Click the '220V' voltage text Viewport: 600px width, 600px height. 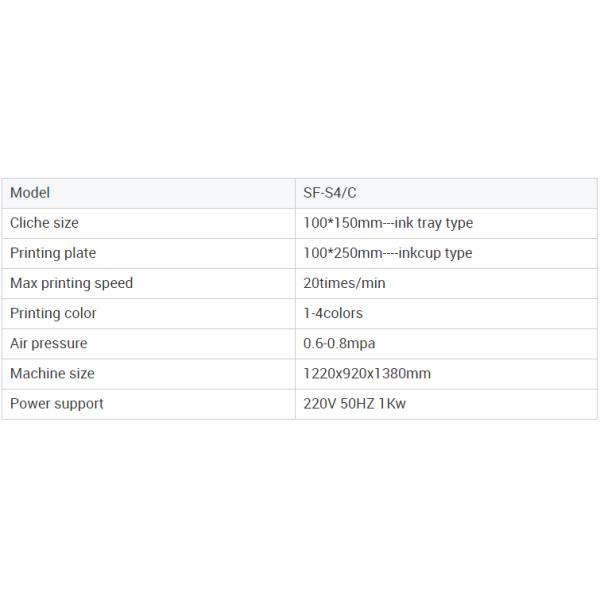pos(320,403)
